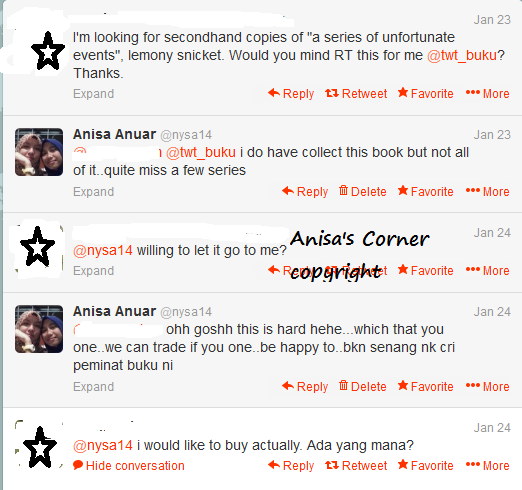Favorite the tweet about unfortunate events books
522x490 pixels.
[425, 94]
